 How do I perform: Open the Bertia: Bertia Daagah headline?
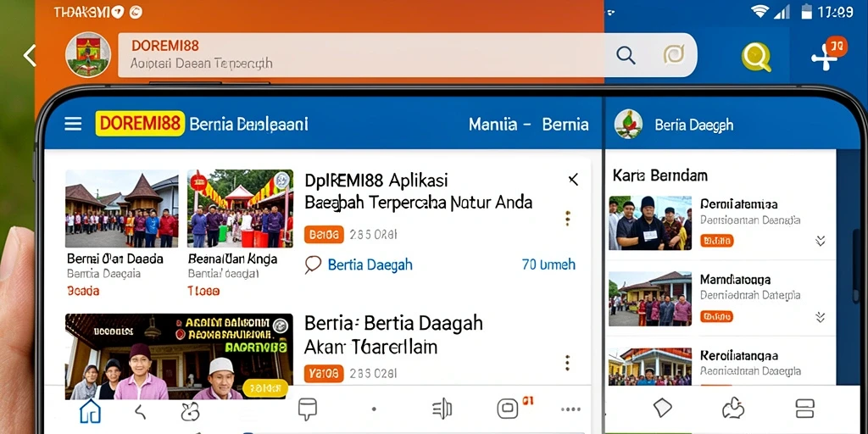(x=393, y=335)
